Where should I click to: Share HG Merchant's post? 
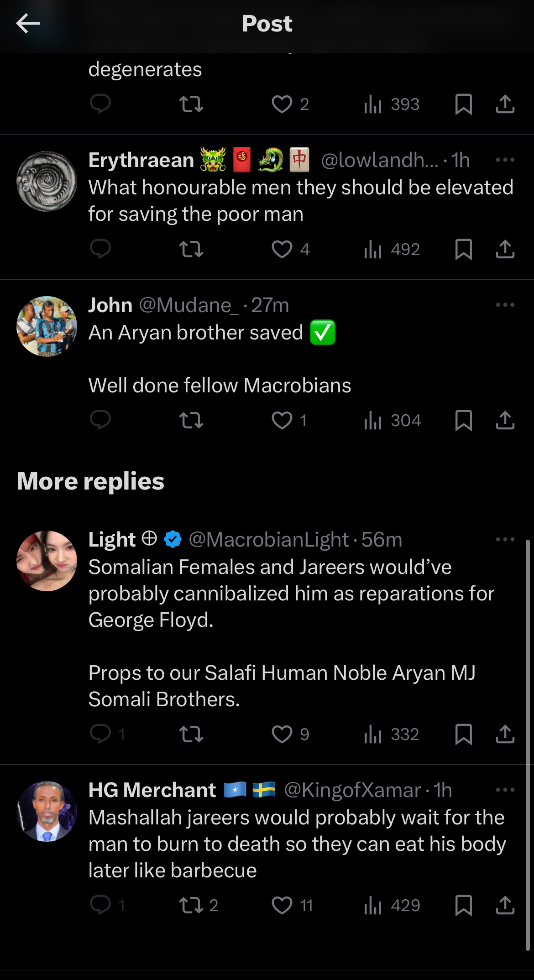tap(505, 905)
